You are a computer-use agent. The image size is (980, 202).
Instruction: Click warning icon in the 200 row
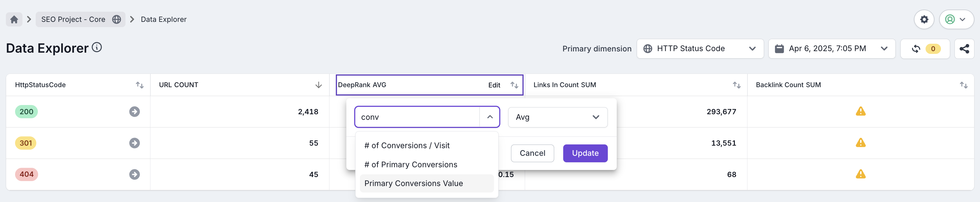pyautogui.click(x=861, y=111)
